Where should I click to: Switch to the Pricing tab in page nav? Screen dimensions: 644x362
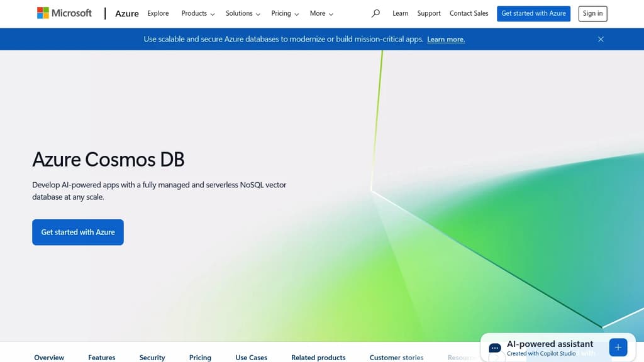[200, 358]
